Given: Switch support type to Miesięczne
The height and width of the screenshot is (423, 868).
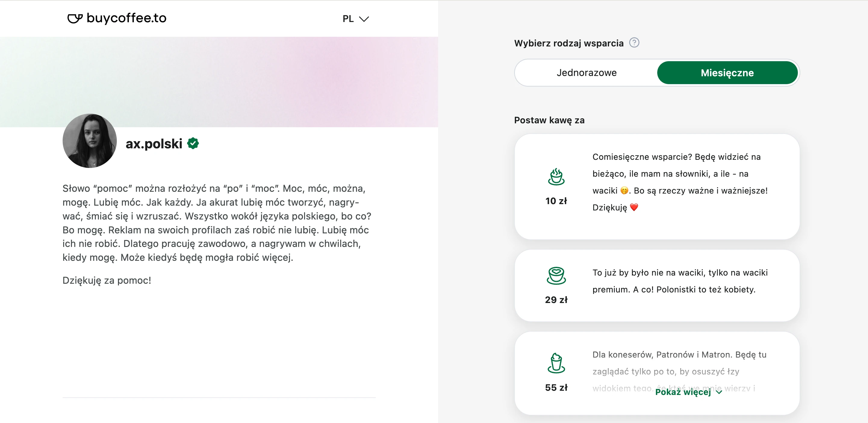Looking at the screenshot, I should pos(727,73).
